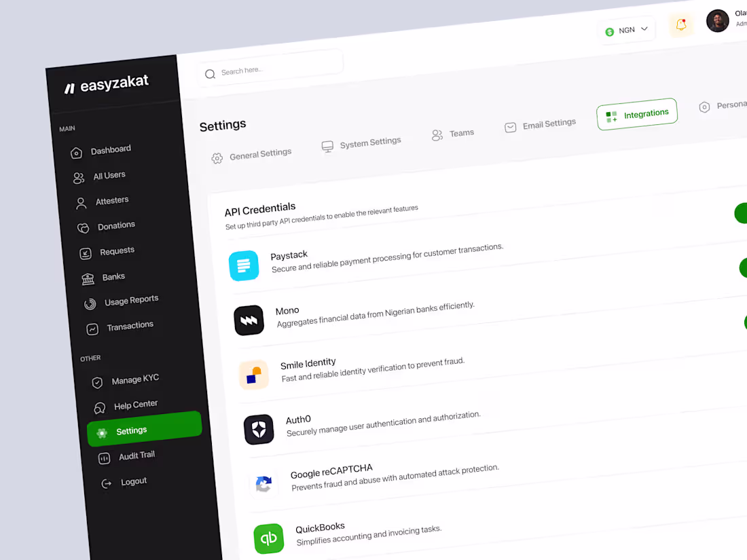
Task: Click the Mono integration icon
Action: 249,320
